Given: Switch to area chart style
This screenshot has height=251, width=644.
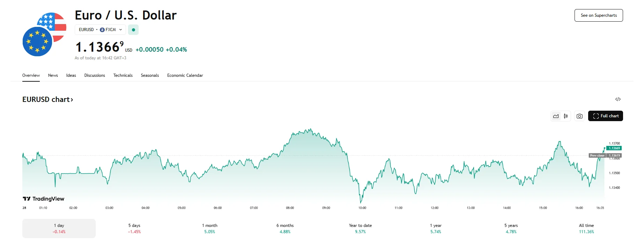Looking at the screenshot, I should tap(556, 116).
